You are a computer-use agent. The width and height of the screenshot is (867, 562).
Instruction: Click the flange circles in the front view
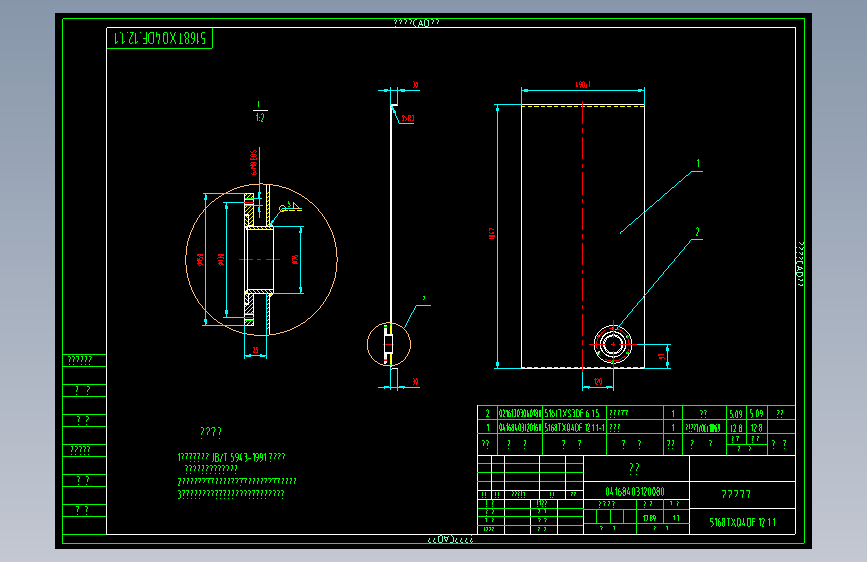pyautogui.click(x=613, y=344)
